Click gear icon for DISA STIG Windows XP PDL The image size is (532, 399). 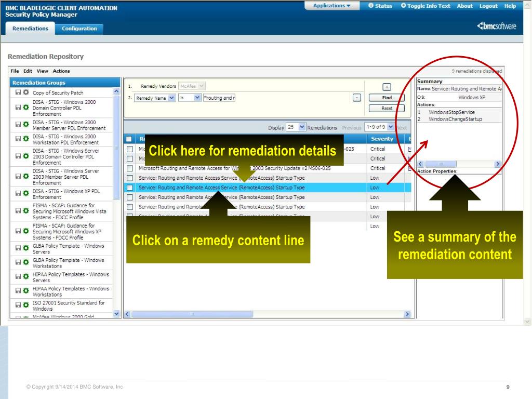(26, 193)
